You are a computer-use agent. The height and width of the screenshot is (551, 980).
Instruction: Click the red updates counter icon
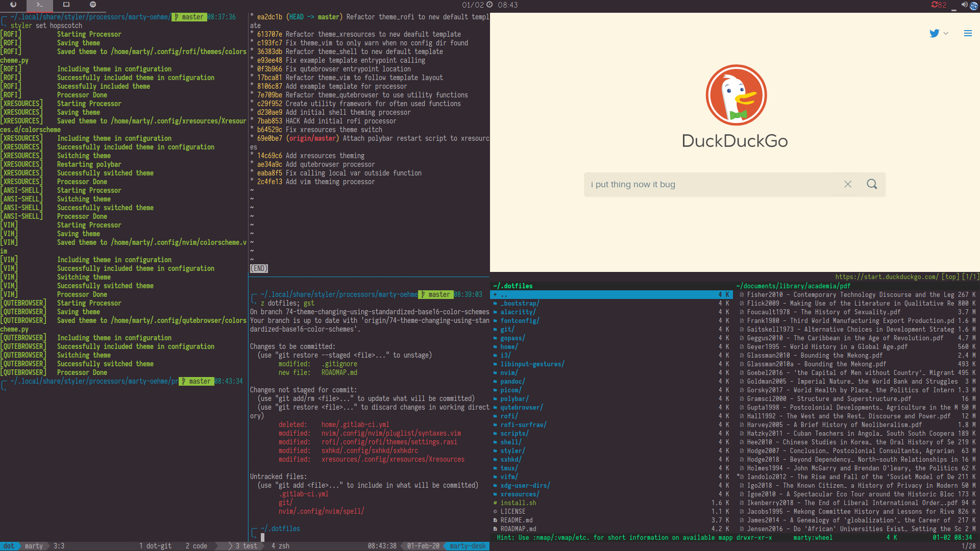[x=939, y=5]
